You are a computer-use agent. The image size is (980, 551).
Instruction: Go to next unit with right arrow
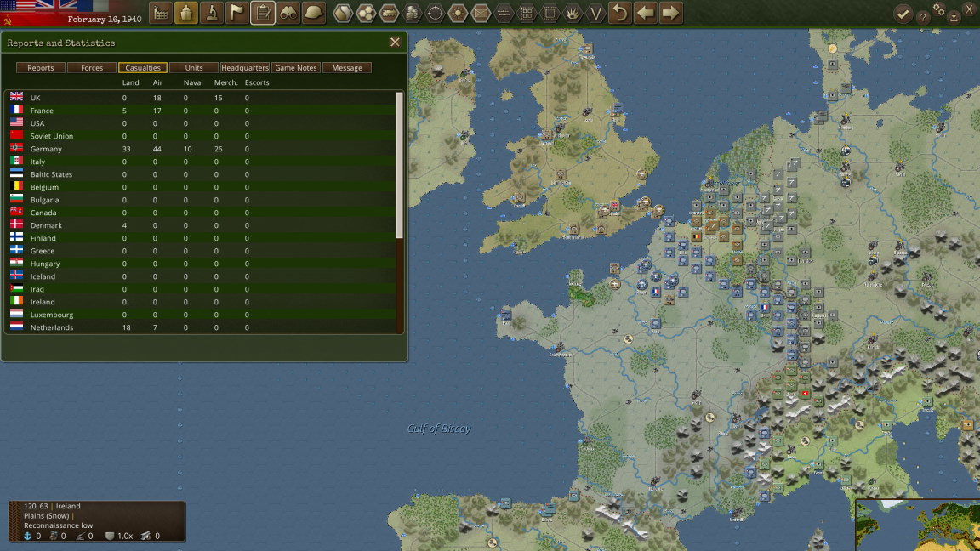(x=670, y=13)
